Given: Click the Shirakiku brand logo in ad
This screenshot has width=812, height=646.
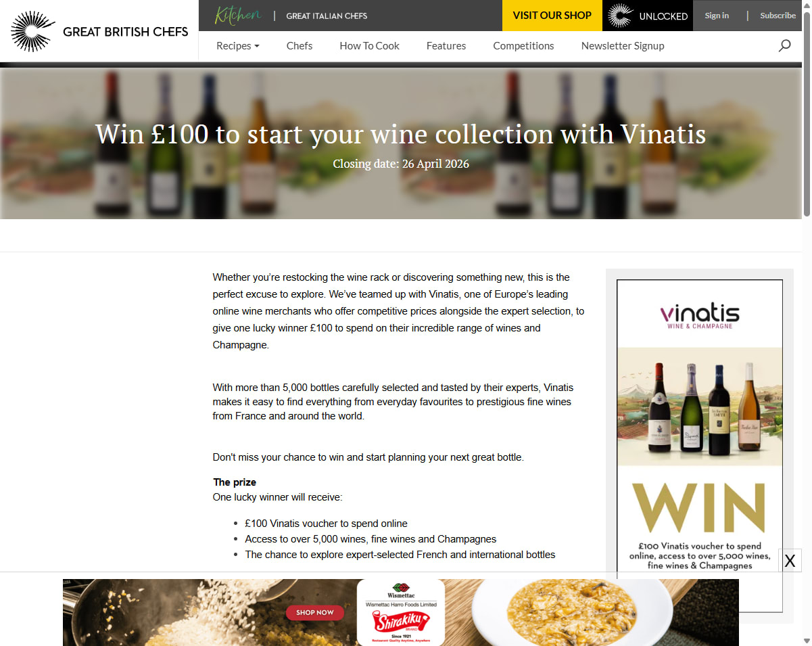Looking at the screenshot, I should pyautogui.click(x=401, y=619).
